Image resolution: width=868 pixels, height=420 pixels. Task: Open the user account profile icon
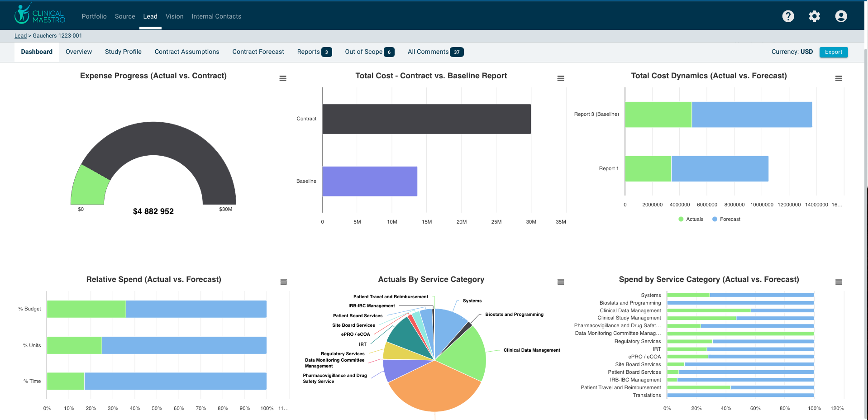841,16
